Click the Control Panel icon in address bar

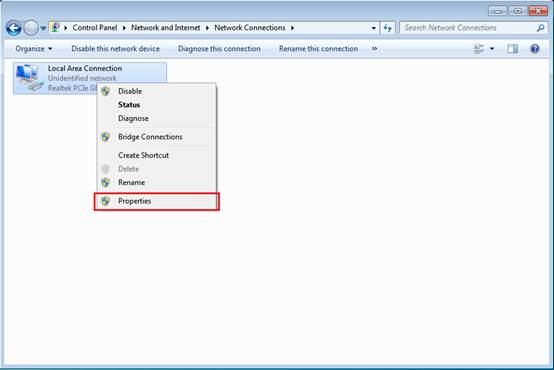(55, 27)
